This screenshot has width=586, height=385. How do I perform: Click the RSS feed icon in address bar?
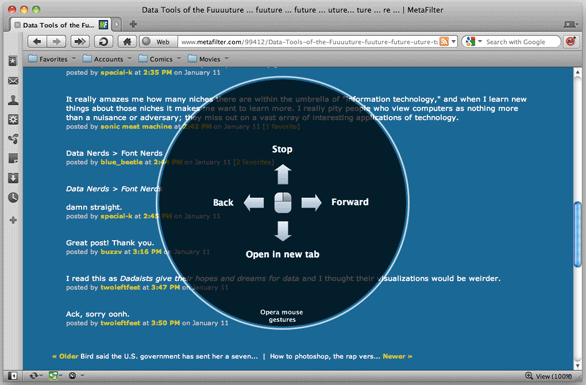(444, 41)
